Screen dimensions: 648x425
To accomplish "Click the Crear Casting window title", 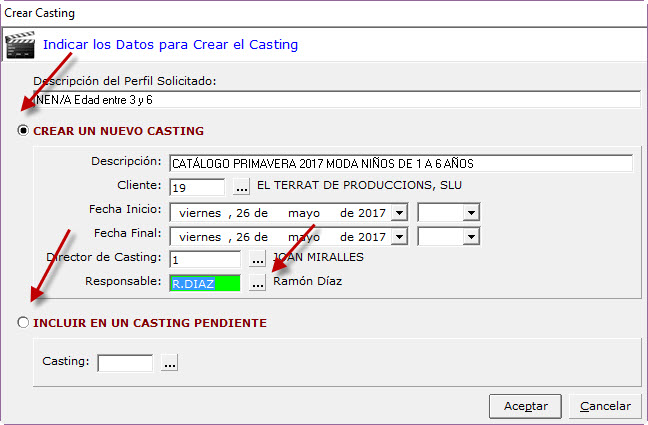I will tap(40, 13).
